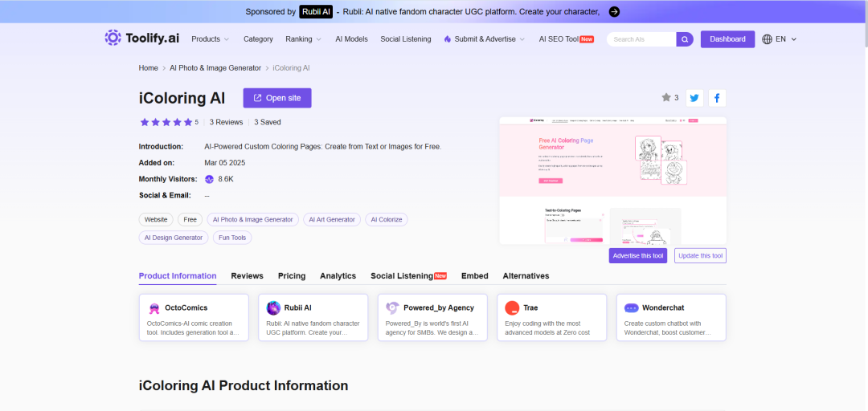Click the five-star rating icons
The height and width of the screenshot is (411, 868).
tap(166, 122)
